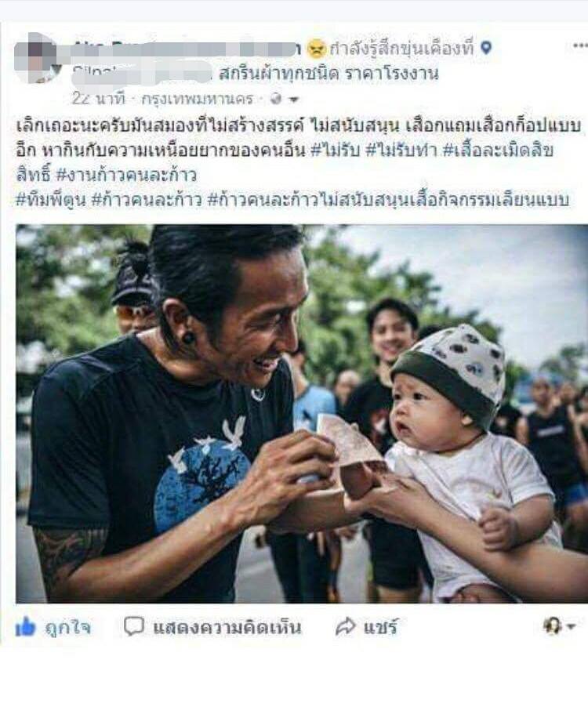
Task: Click the comment speech bubble icon
Action: 134,626
